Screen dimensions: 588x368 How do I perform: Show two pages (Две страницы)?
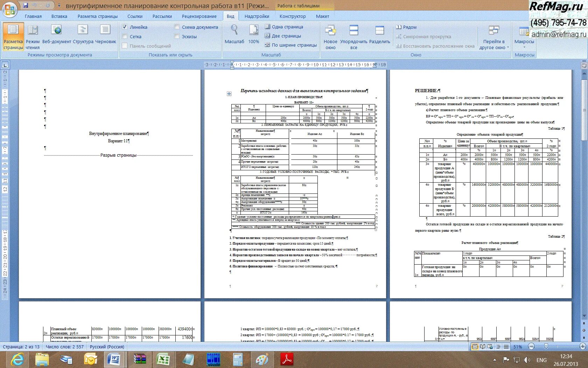[x=283, y=36]
